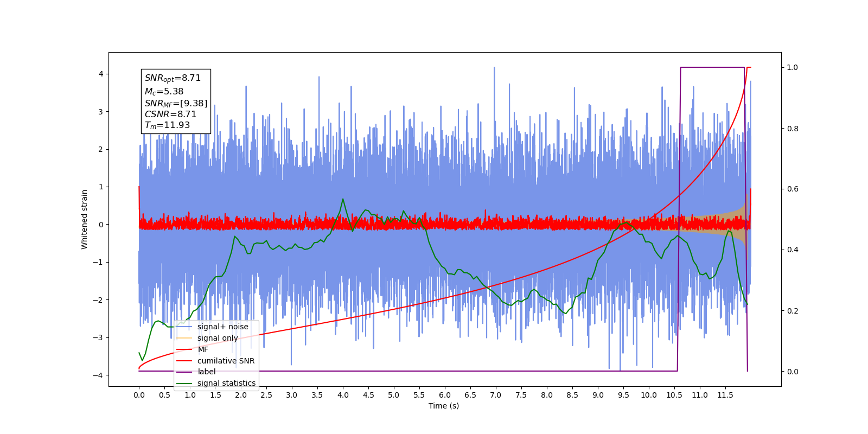This screenshot has height=434, width=868.
Task: Click the 0.2 tick on right axis
Action: point(793,311)
